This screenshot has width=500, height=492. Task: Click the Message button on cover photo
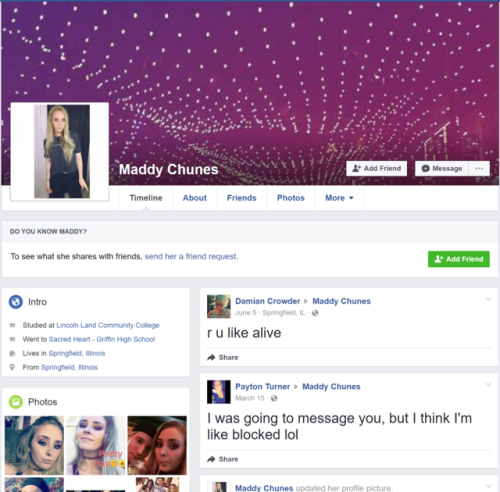point(442,169)
